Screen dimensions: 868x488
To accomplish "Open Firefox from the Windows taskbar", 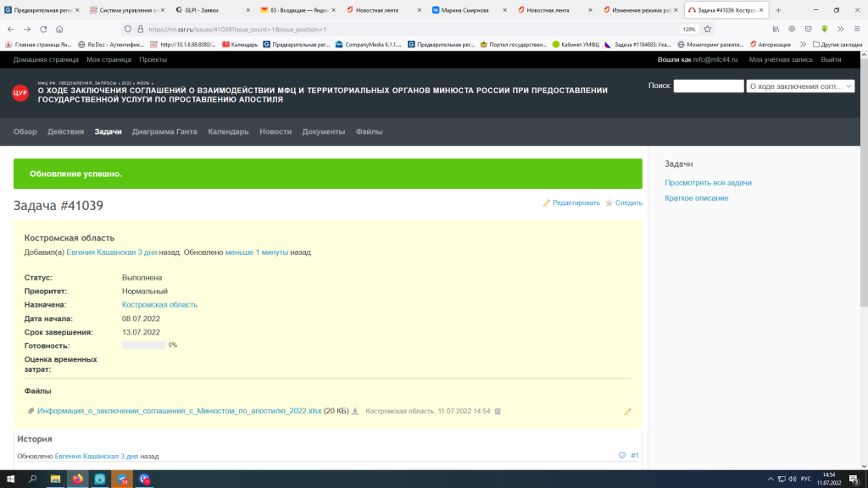I will point(78,480).
